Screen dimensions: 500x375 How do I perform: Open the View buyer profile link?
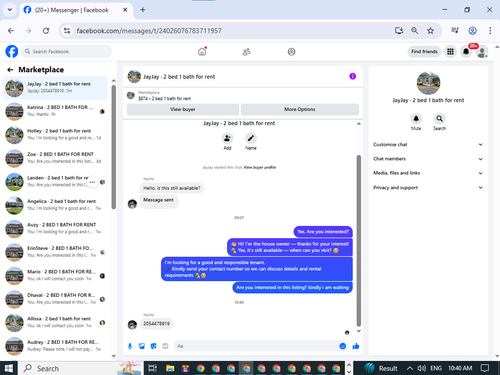point(260,167)
